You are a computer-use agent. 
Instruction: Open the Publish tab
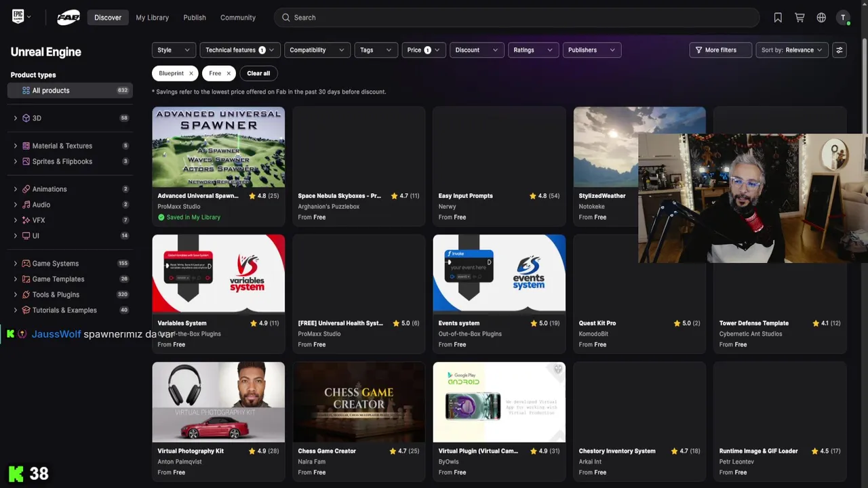coord(195,18)
